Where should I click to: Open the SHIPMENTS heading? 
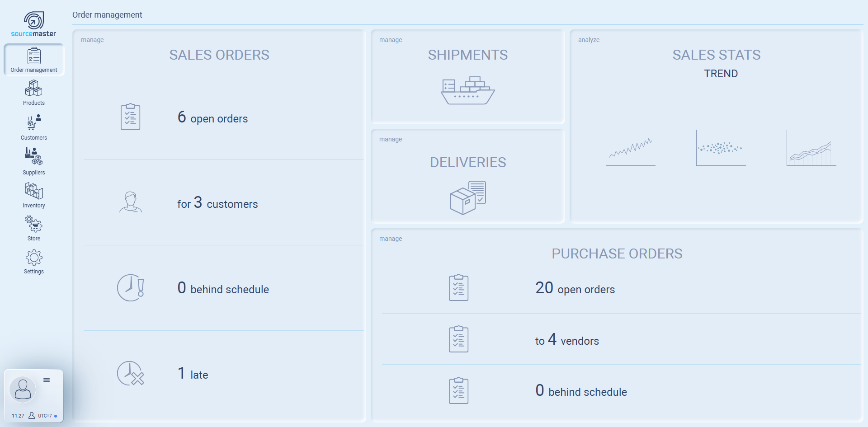click(468, 55)
